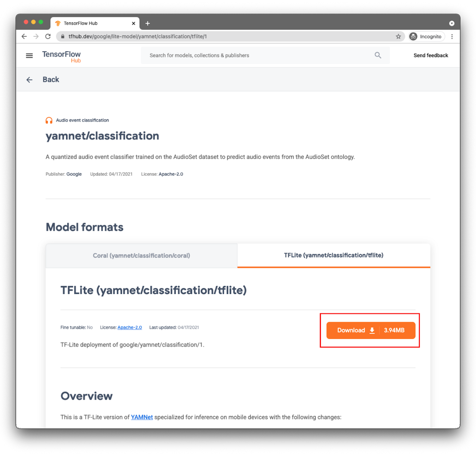Click the Send feedback link
This screenshot has height=456, width=476.
(x=430, y=55)
